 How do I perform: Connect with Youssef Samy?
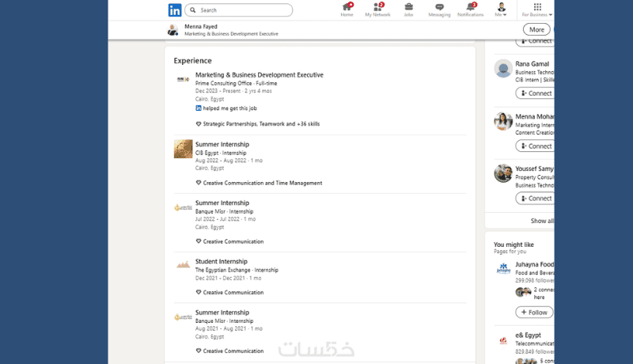536,199
